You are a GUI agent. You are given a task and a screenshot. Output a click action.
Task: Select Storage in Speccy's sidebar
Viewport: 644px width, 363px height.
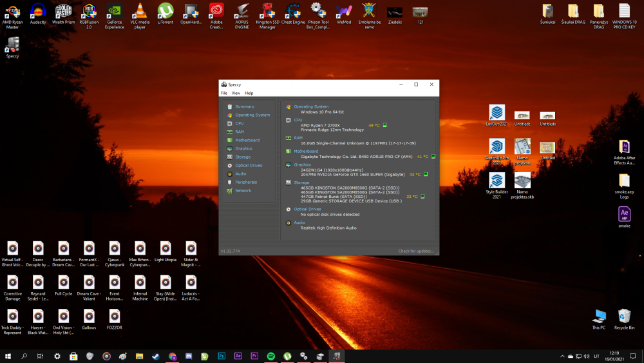tap(243, 157)
